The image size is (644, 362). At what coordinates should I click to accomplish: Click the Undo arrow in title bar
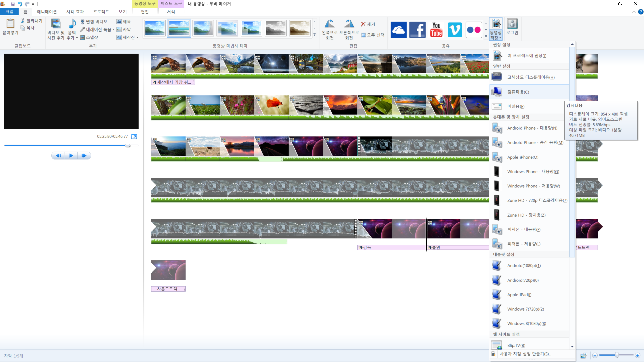point(20,4)
